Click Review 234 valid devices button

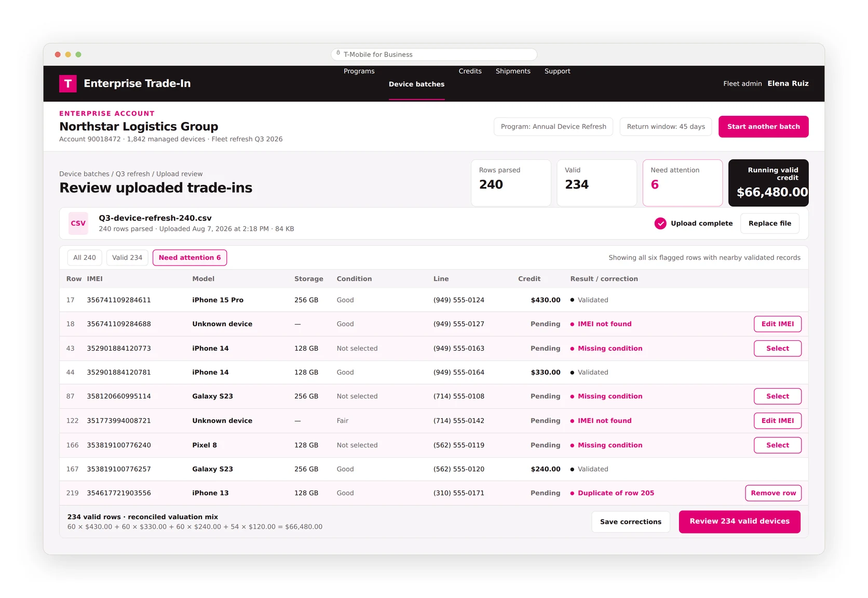point(740,522)
